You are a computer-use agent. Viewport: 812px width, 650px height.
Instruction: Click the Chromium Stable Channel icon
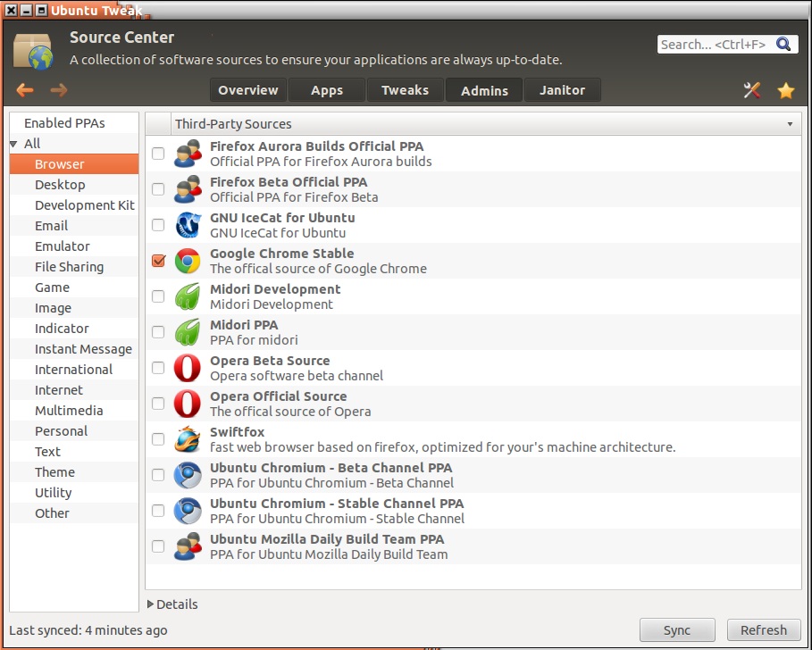pos(188,511)
